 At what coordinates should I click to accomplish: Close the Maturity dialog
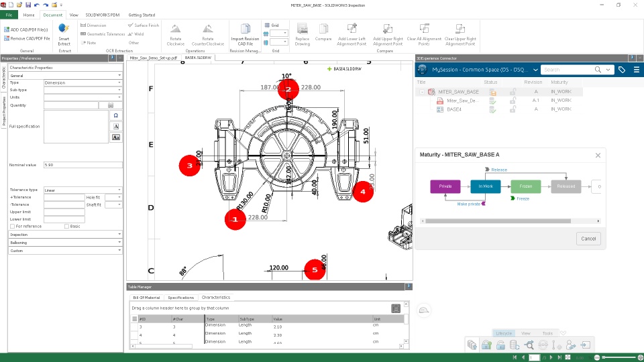tap(598, 155)
